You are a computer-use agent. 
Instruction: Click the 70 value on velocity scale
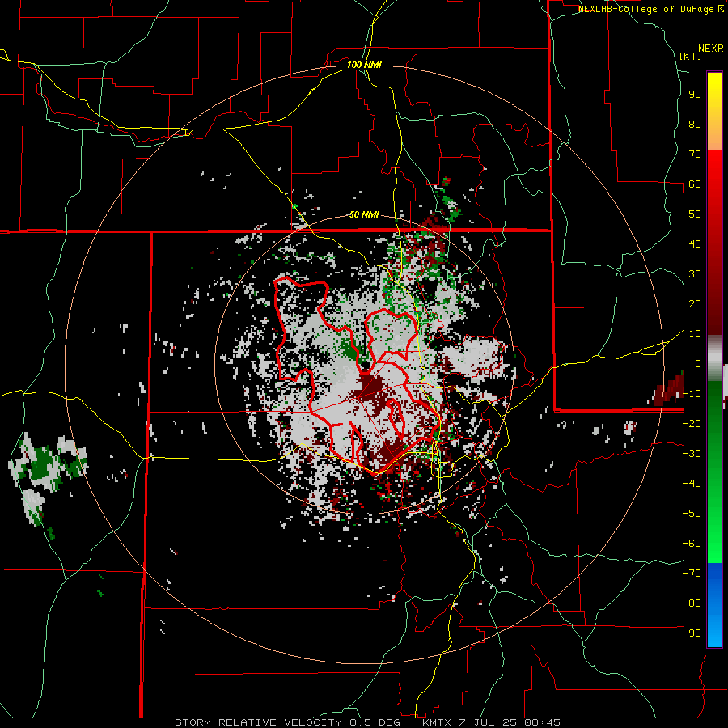click(x=695, y=154)
